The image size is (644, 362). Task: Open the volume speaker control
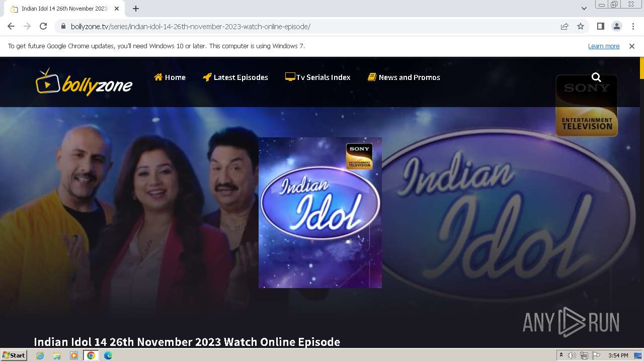tap(572, 355)
